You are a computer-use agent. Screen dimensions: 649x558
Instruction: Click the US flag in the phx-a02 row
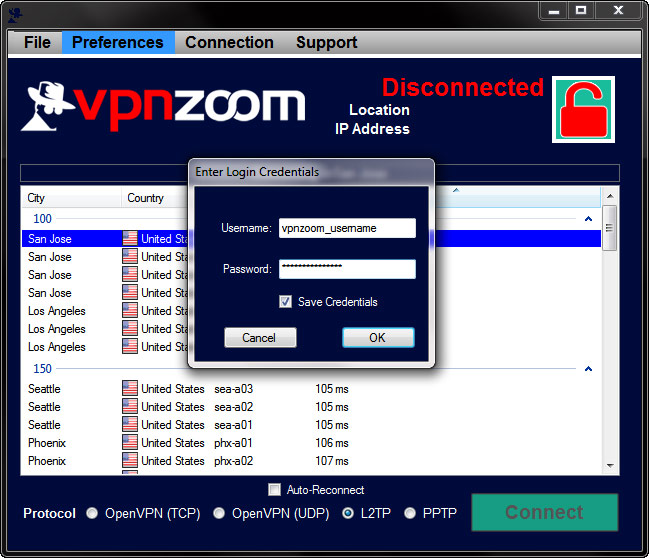coord(130,461)
